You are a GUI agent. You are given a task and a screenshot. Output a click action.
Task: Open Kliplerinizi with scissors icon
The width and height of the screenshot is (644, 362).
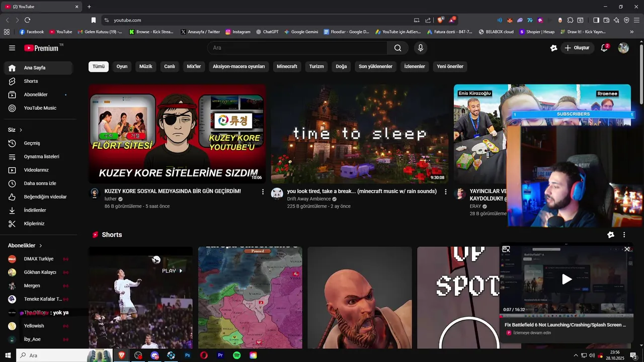click(38, 223)
